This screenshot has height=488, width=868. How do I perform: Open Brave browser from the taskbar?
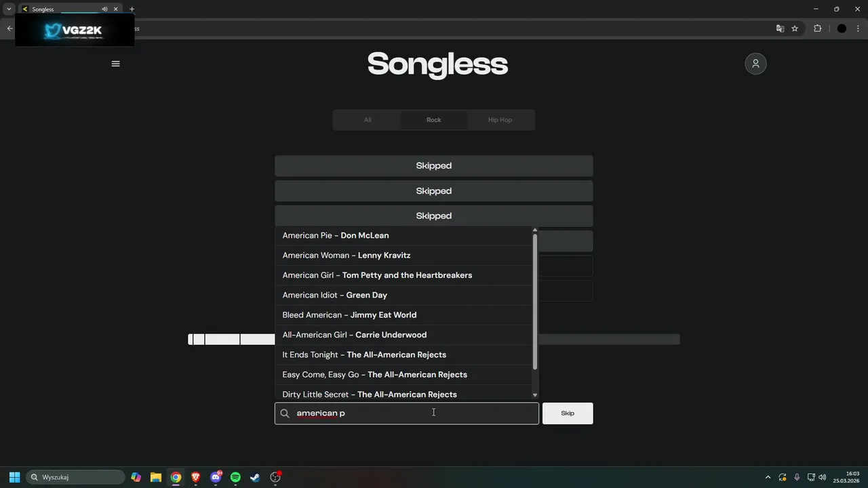[x=195, y=477]
